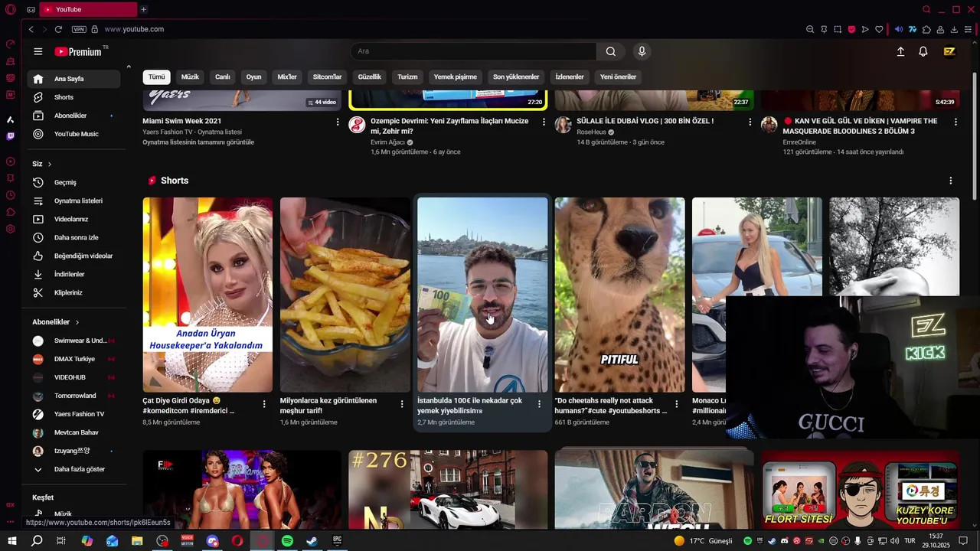The height and width of the screenshot is (551, 980).
Task: Open options menu for Ozempic Devrimi video
Action: pos(544,122)
